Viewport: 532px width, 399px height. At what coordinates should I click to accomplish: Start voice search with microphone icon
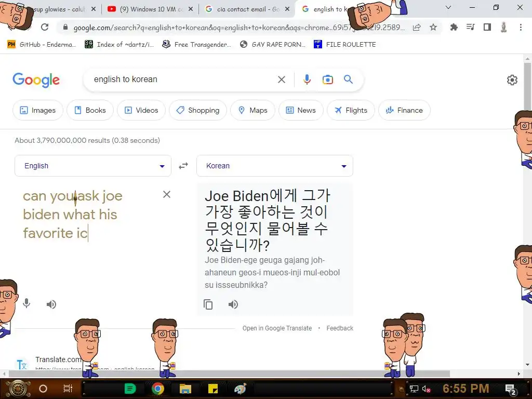click(x=307, y=79)
